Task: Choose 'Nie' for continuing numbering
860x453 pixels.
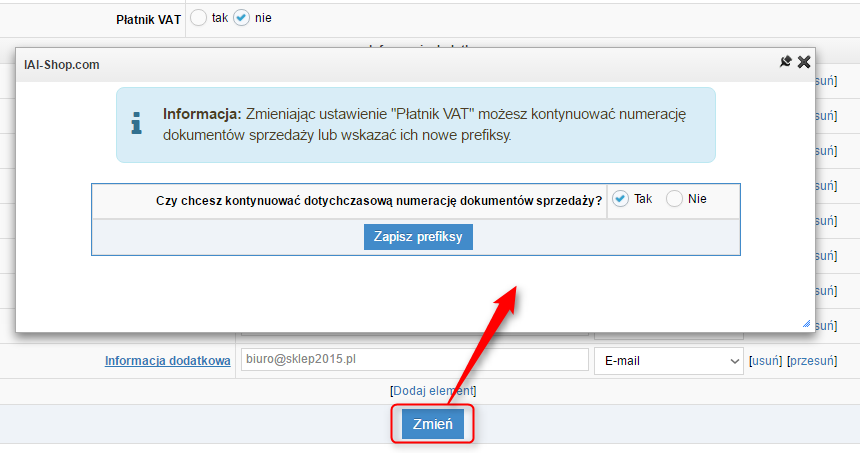Action: coord(674,199)
